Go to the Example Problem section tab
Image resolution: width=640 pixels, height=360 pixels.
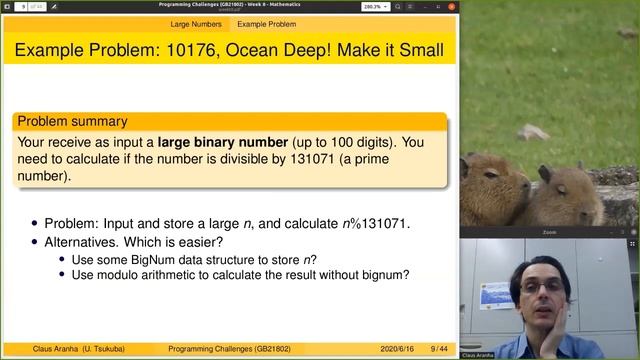pos(267,24)
